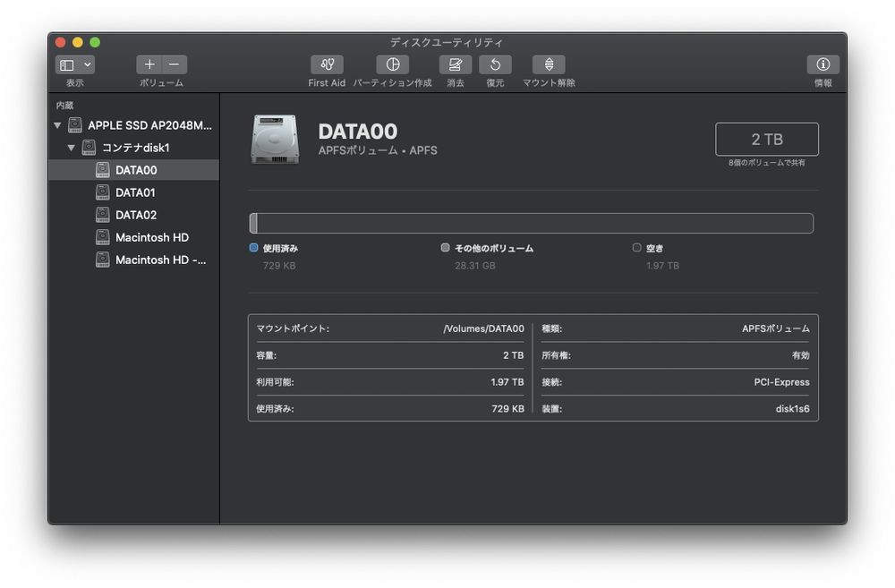Click the /Volumes/DATA00 mount point value
Image resolution: width=895 pixels, height=588 pixels.
click(483, 328)
